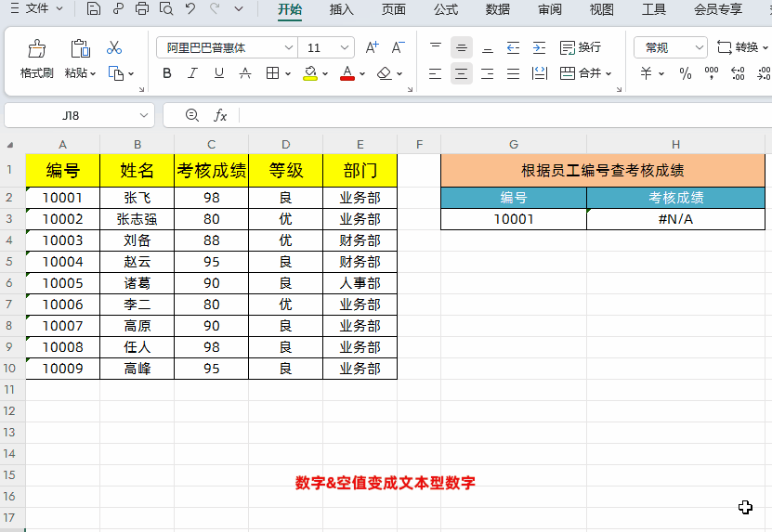772x532 pixels.
Task: Click the zoom magnifier icon in formula bar
Action: [x=192, y=115]
